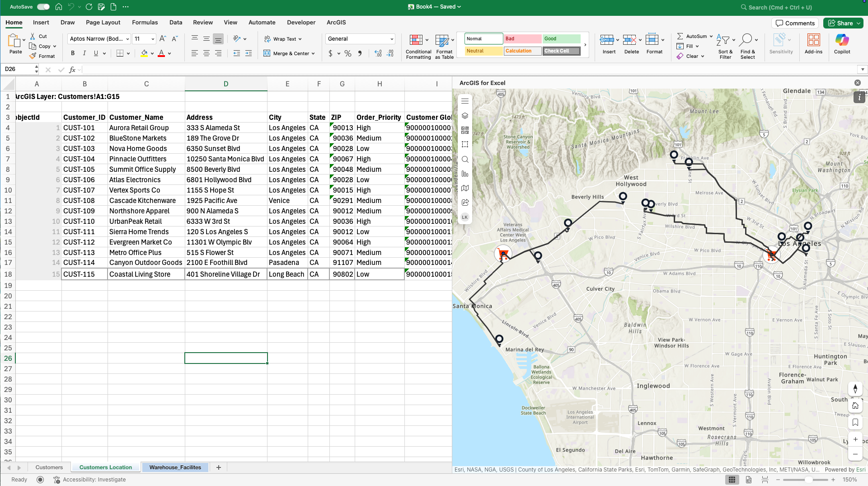
Task: Click the home extent icon on the map
Action: pos(855,406)
